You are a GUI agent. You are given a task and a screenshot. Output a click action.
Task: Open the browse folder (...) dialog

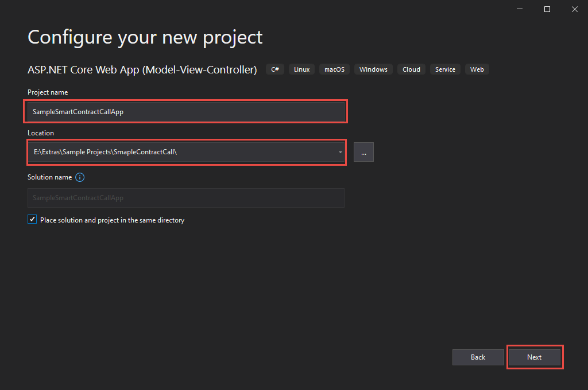coord(363,152)
